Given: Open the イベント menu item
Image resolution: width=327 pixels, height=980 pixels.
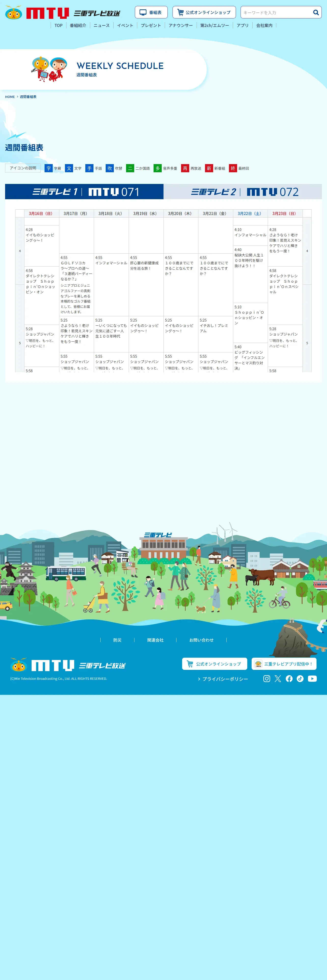Looking at the screenshot, I should 125,25.
